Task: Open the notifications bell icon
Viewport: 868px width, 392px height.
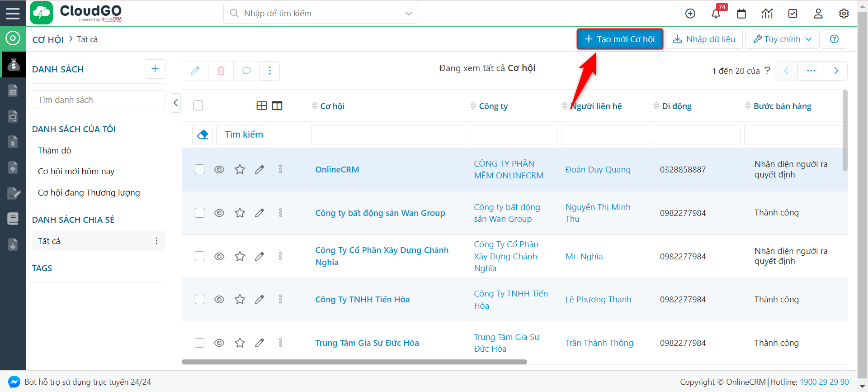Action: tap(716, 14)
